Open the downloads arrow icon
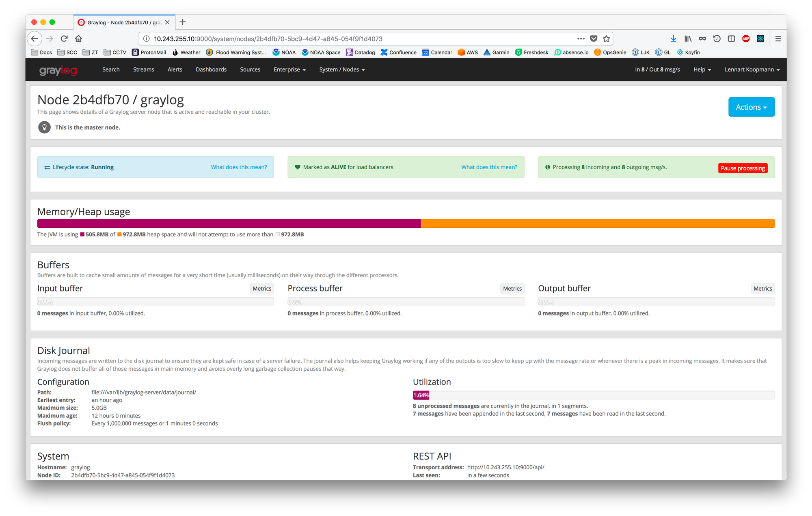Screen dimensions: 812x516 (x=673, y=39)
